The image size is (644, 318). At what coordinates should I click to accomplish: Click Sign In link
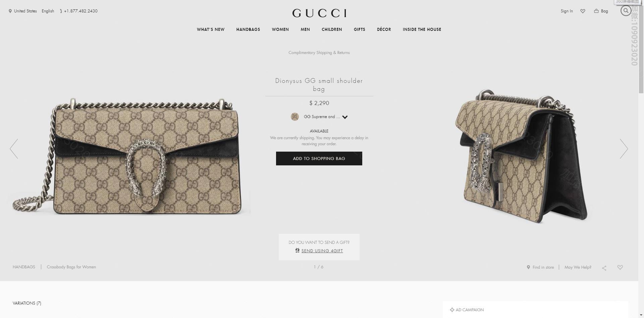567,11
